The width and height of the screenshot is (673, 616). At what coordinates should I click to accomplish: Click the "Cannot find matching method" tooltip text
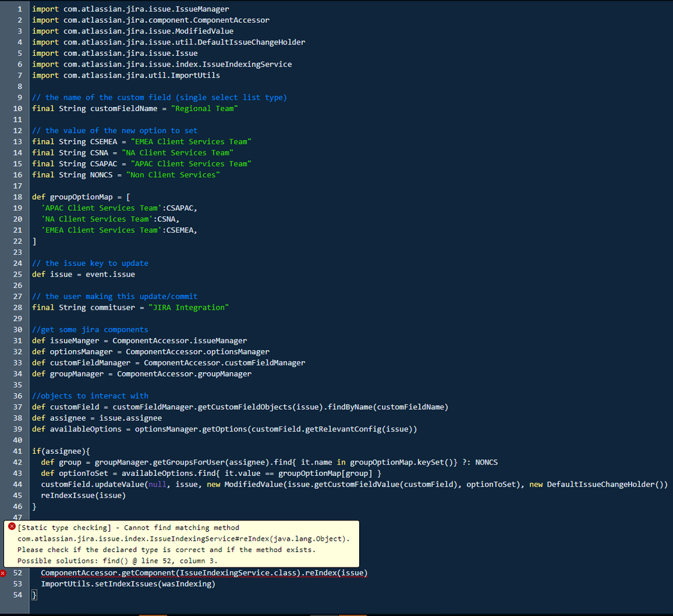point(182,528)
